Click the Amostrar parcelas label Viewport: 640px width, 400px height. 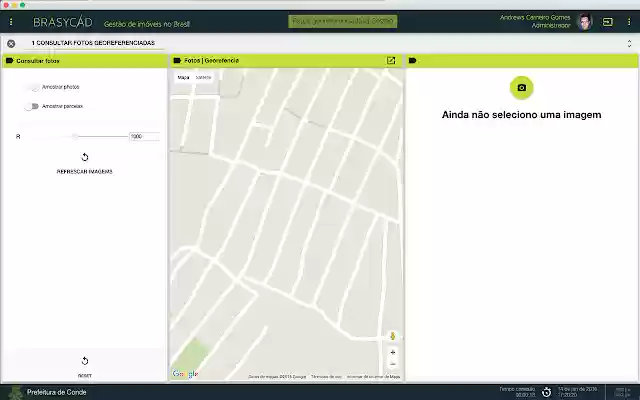click(62, 106)
